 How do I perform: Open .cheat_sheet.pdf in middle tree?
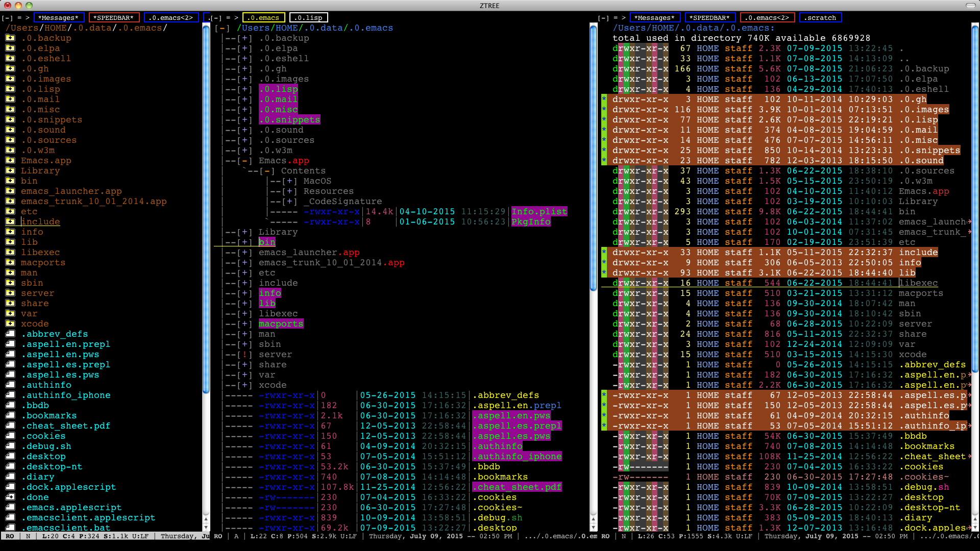pos(517,487)
